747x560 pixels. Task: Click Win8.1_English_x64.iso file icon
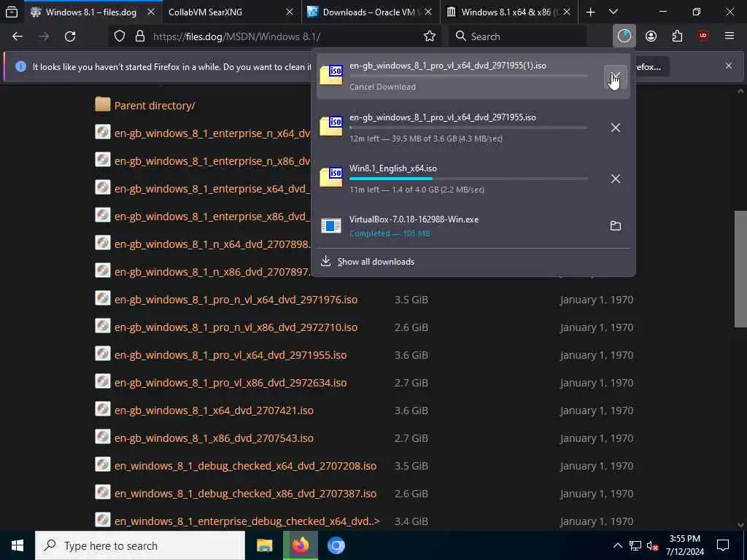point(331,176)
